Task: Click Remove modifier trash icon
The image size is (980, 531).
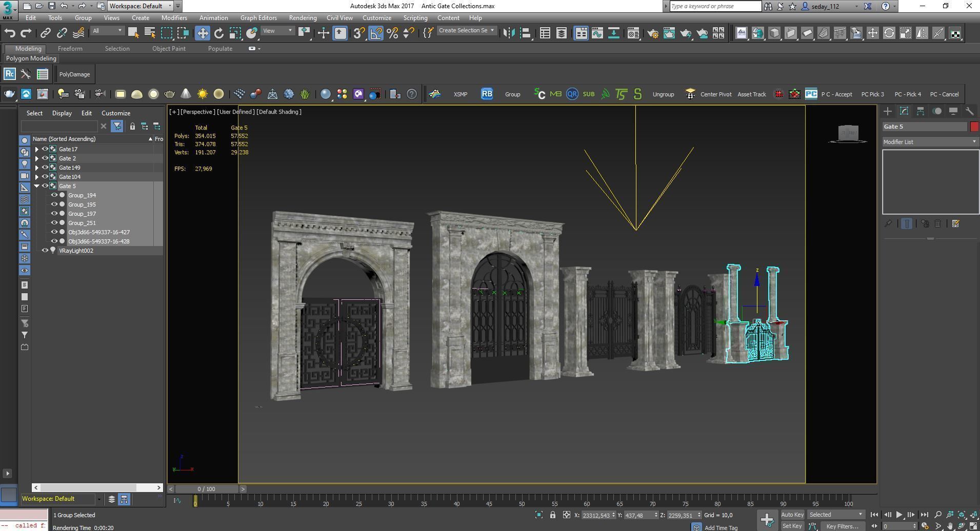Action: click(937, 223)
